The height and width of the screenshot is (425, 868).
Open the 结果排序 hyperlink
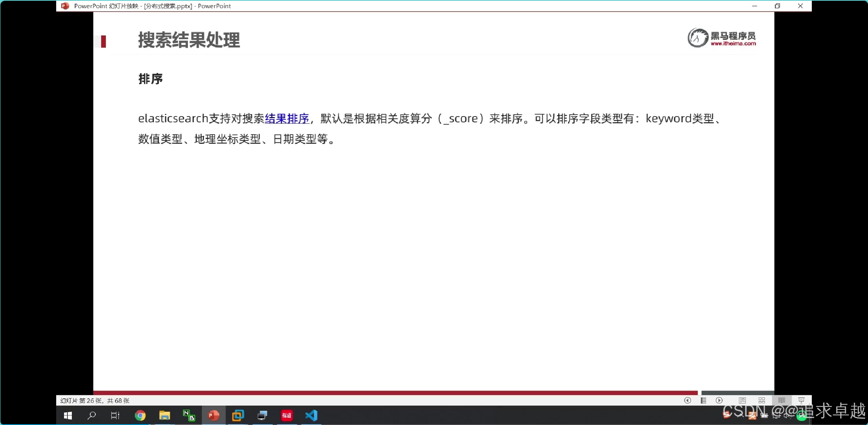tap(287, 119)
